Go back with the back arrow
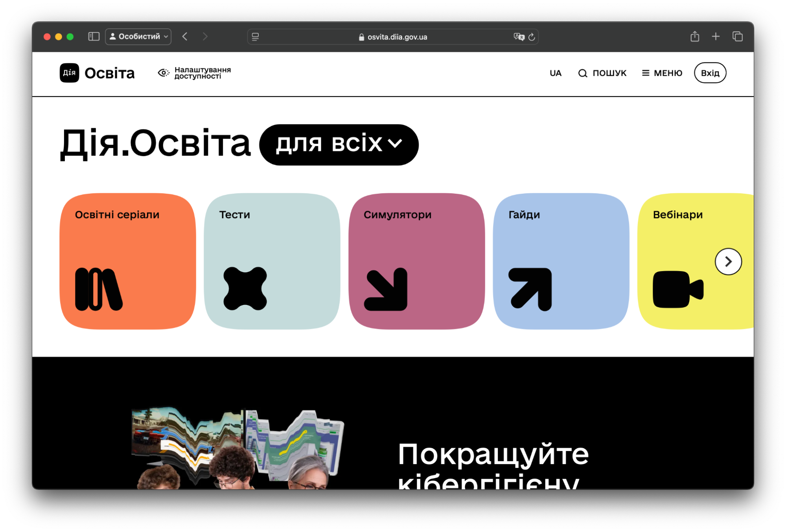Image resolution: width=786 pixels, height=532 pixels. [x=185, y=37]
